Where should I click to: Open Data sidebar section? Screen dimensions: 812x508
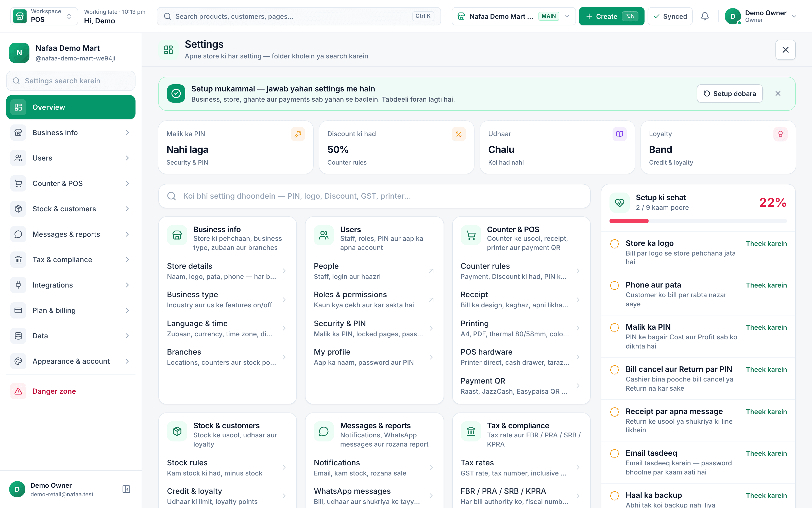coord(71,336)
